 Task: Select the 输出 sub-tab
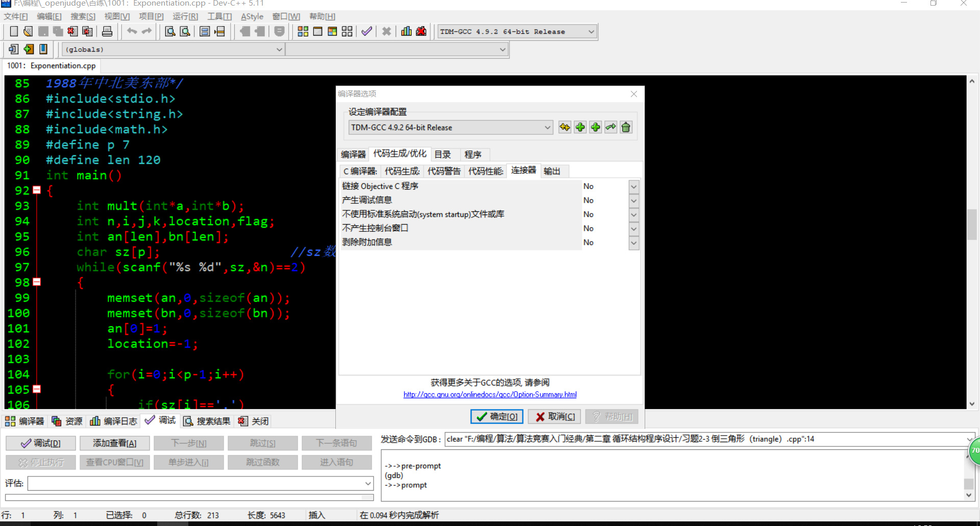point(552,171)
